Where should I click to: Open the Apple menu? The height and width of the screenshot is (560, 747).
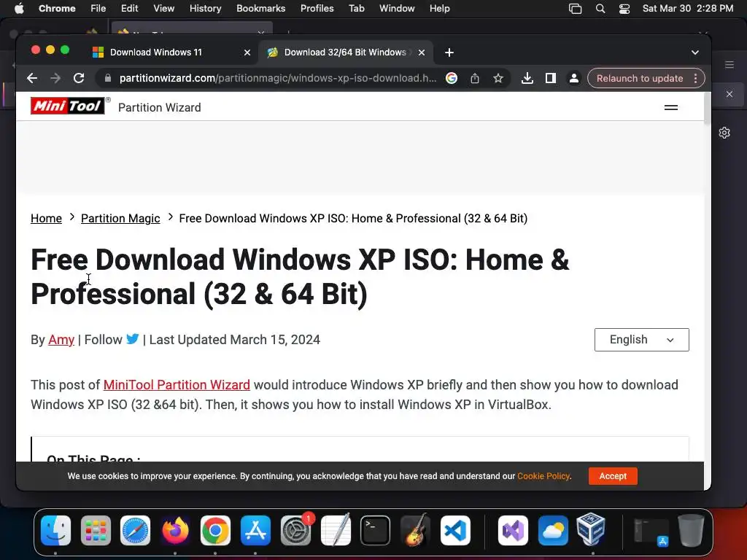[x=19, y=9]
